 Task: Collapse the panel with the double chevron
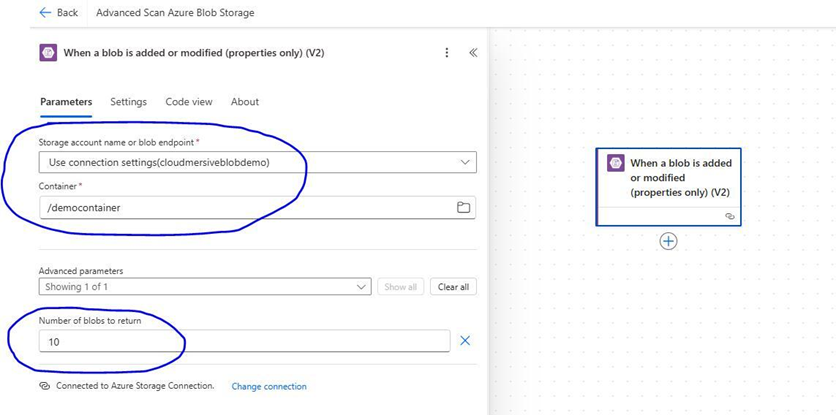[x=473, y=53]
